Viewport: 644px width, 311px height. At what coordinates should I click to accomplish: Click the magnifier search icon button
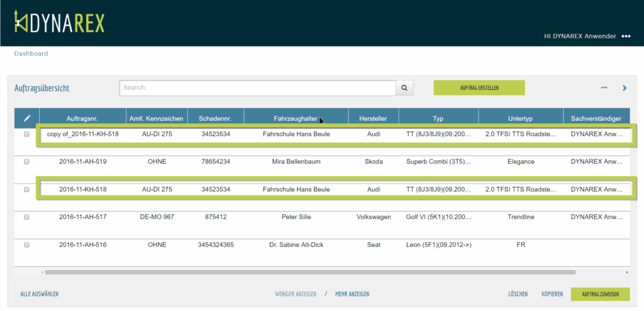coord(404,88)
